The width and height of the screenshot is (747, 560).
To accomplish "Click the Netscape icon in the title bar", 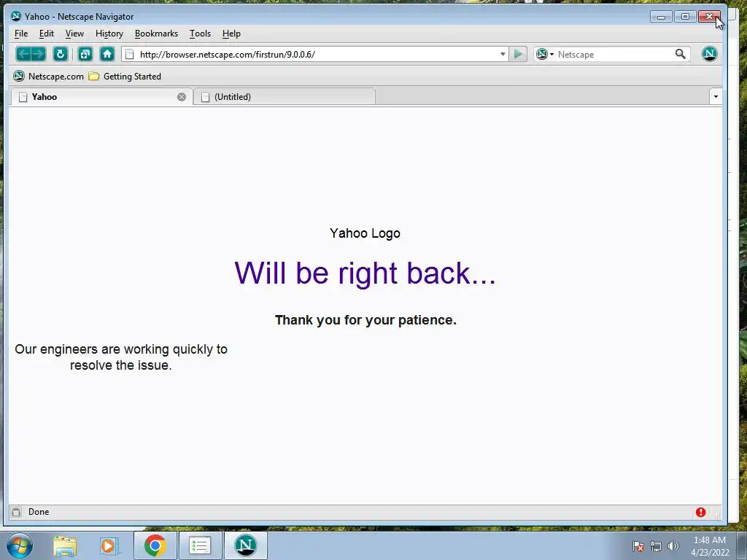I will pyautogui.click(x=16, y=16).
